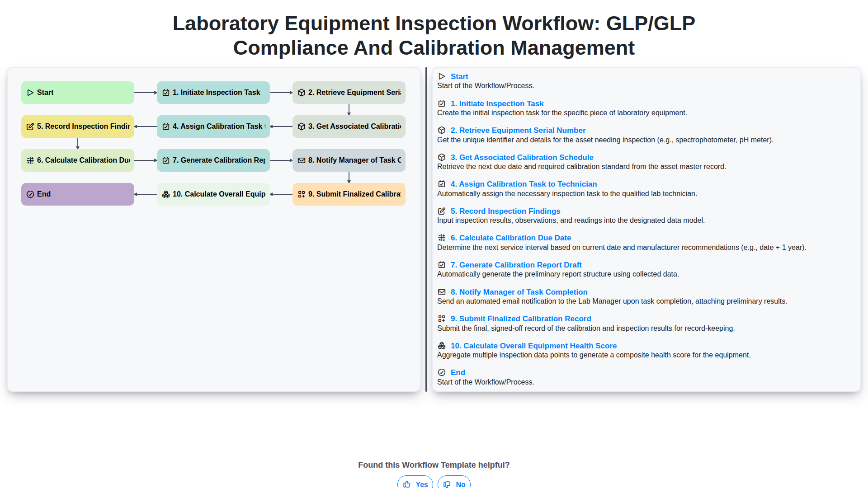Open the Start link in step list

tap(459, 76)
